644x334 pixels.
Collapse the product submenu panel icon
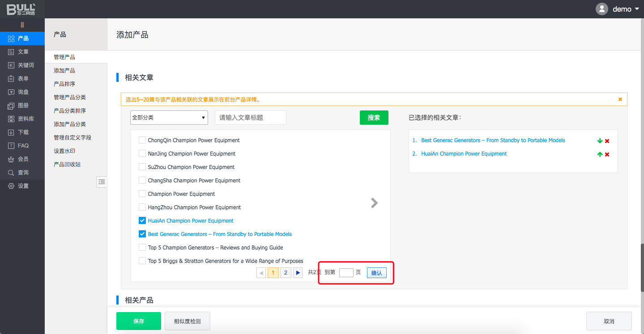tap(102, 182)
